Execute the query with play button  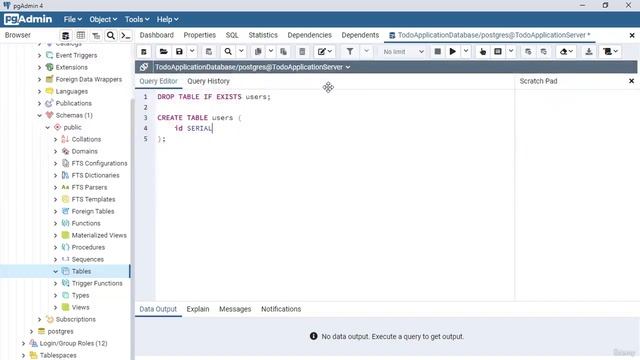tap(453, 51)
